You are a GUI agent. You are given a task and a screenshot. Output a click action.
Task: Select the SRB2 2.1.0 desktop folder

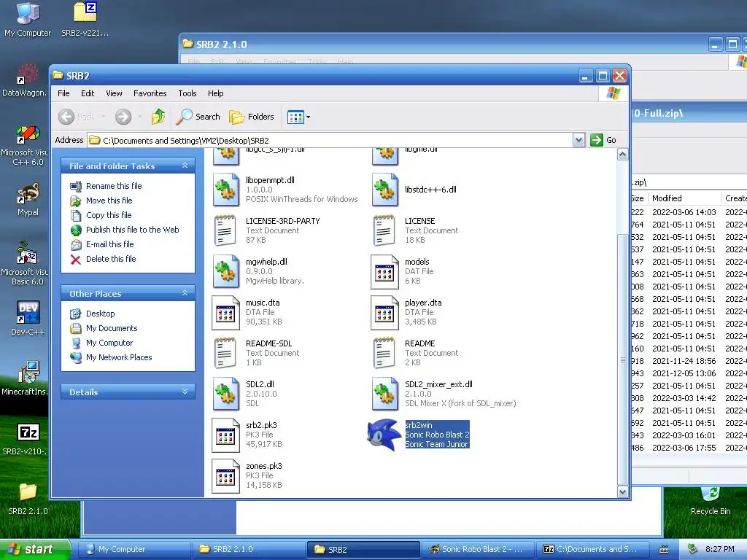click(x=28, y=499)
